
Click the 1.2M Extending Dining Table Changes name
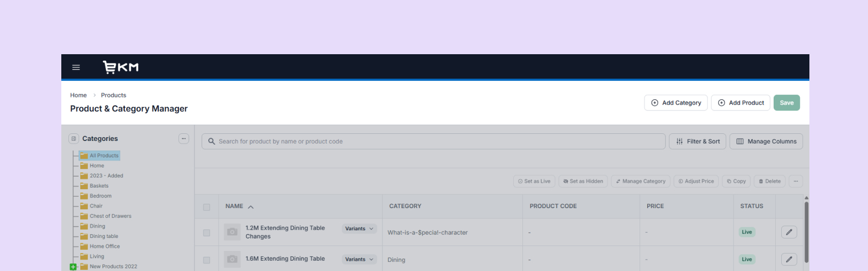pyautogui.click(x=285, y=233)
